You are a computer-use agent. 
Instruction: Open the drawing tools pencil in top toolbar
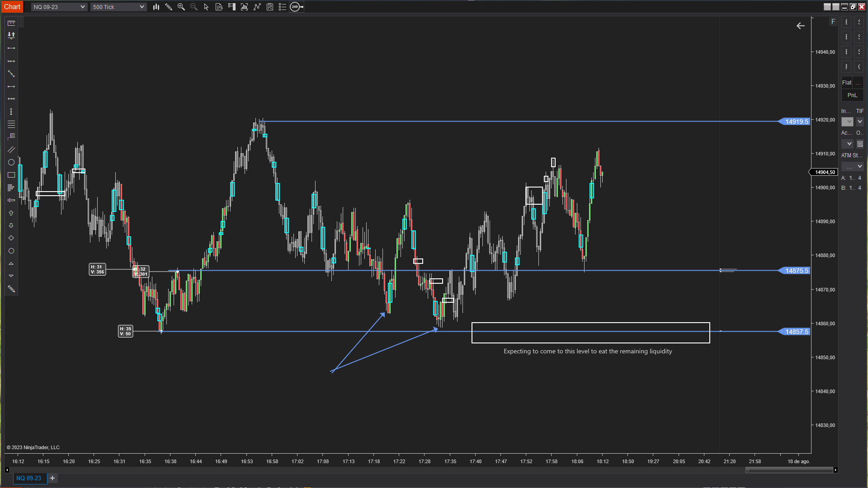pyautogui.click(x=169, y=7)
